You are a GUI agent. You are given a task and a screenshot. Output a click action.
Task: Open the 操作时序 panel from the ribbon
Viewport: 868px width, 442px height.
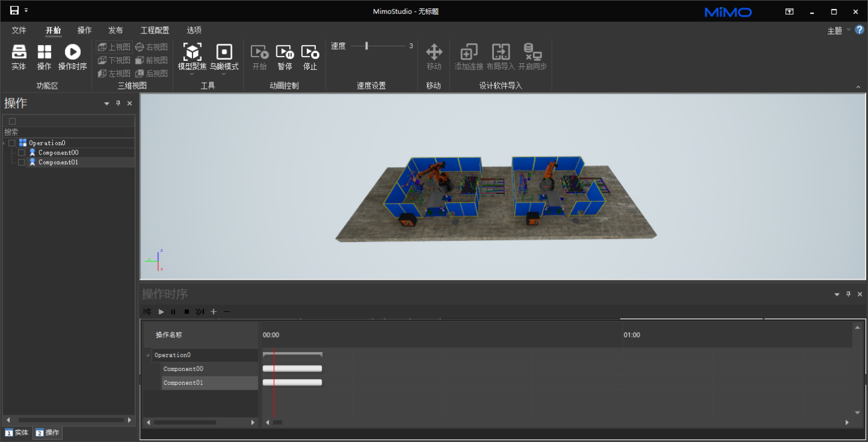(72, 52)
